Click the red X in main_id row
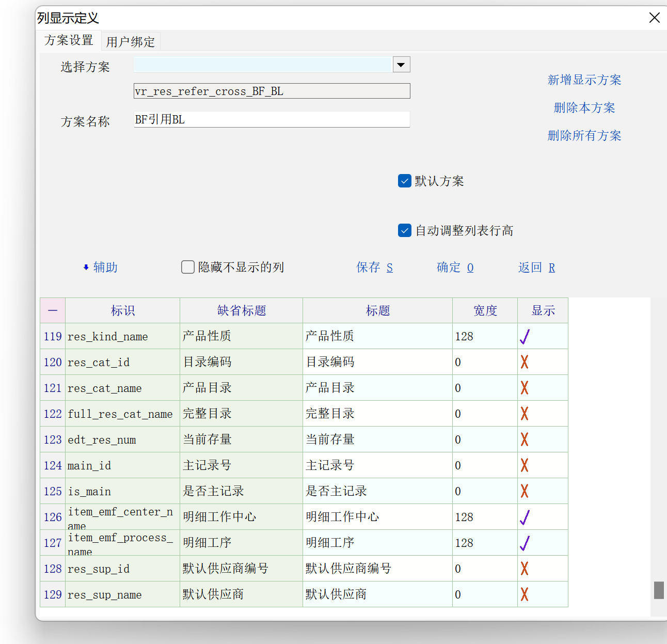This screenshot has height=644, width=667. pyautogui.click(x=525, y=465)
